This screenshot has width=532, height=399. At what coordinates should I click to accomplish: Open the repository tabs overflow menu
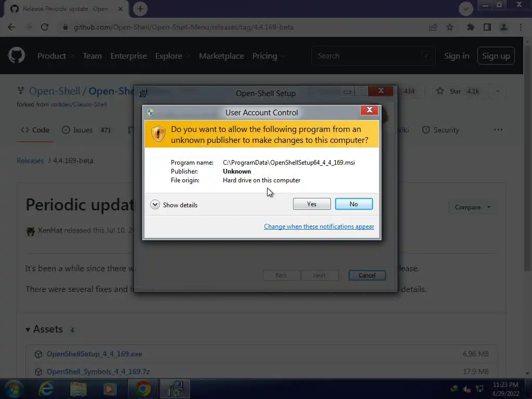click(x=498, y=129)
